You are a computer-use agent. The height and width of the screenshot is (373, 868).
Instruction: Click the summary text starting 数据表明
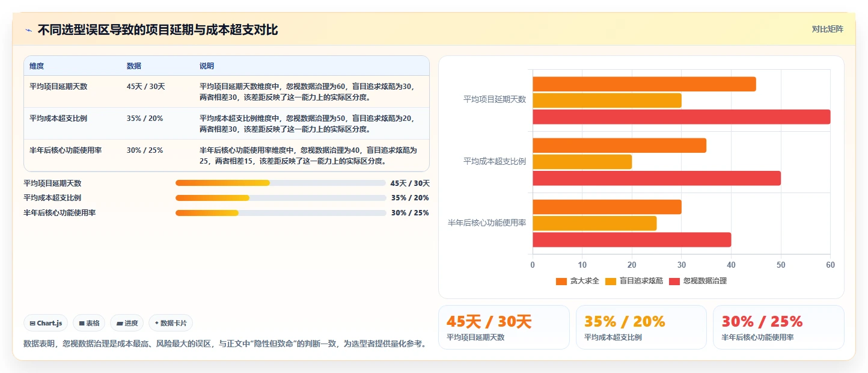coord(226,344)
